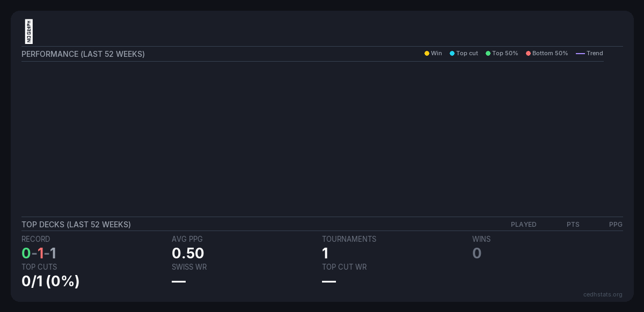Sort by the PPG column header
644x312 pixels.
(616, 225)
